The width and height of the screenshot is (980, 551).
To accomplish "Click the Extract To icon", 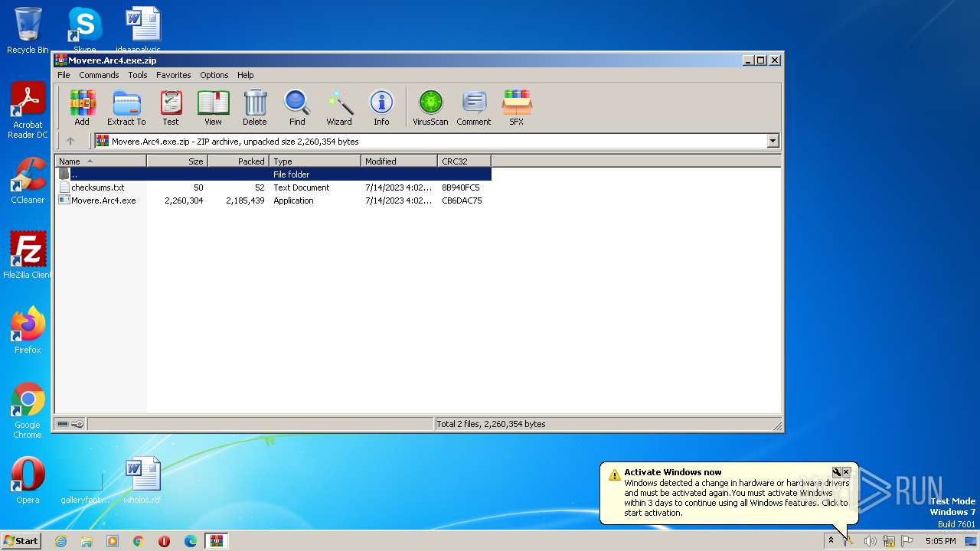I will [x=126, y=107].
